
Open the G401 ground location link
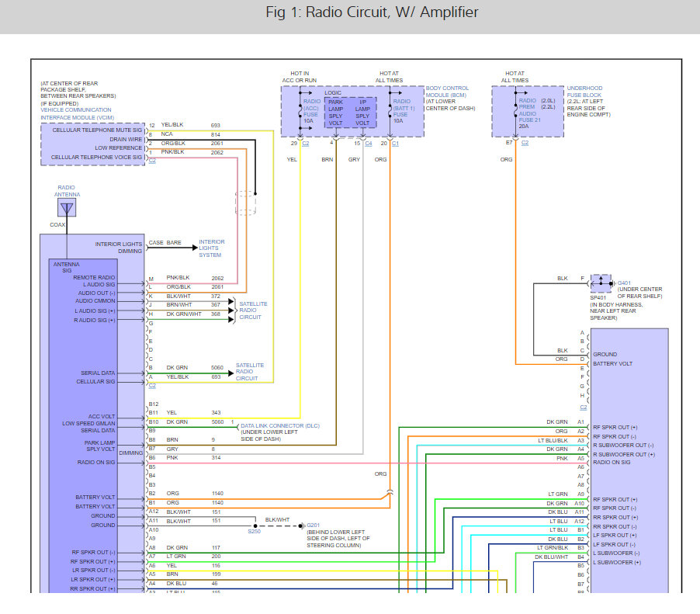[624, 283]
